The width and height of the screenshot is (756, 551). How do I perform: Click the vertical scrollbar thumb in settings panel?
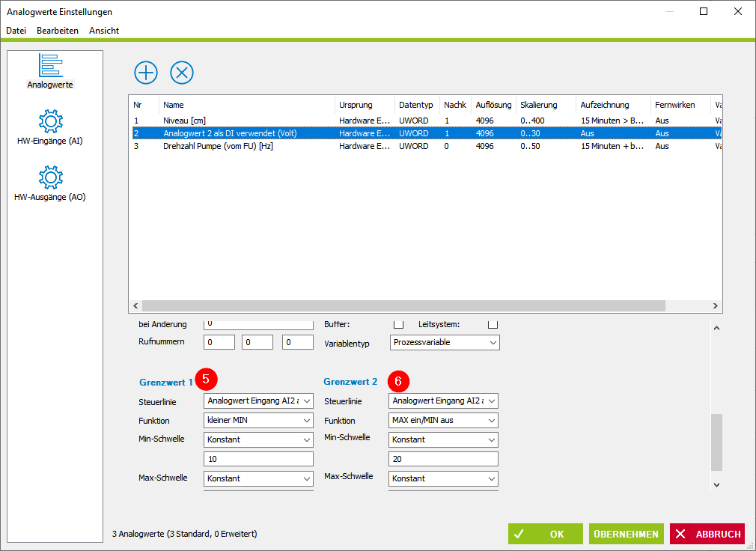716,442
